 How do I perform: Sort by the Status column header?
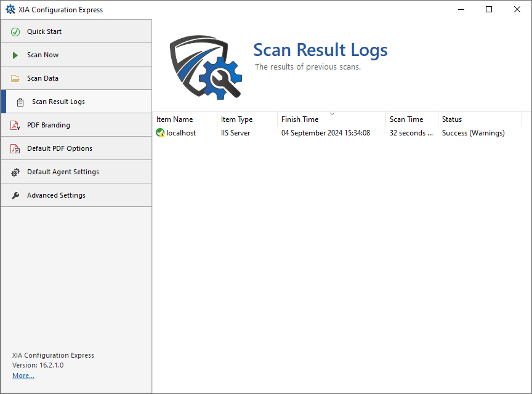(480, 119)
